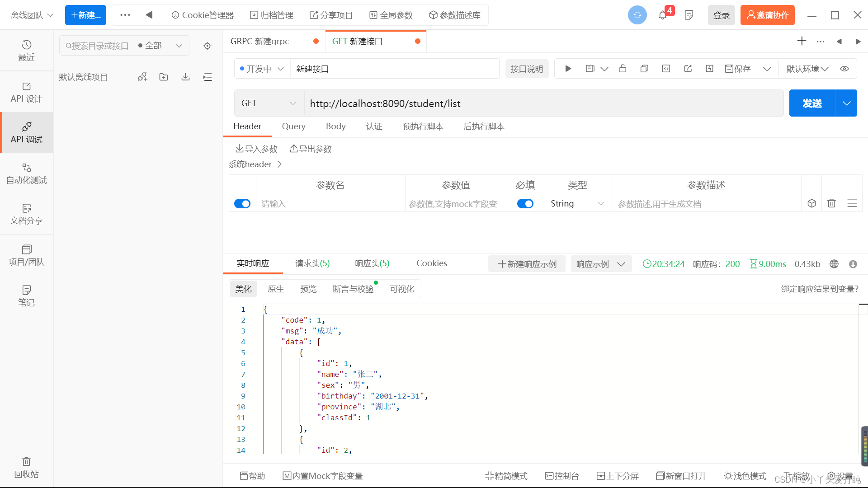Switch to the GRPC 新建grpc tab
This screenshot has width=868, height=488.
point(274,41)
